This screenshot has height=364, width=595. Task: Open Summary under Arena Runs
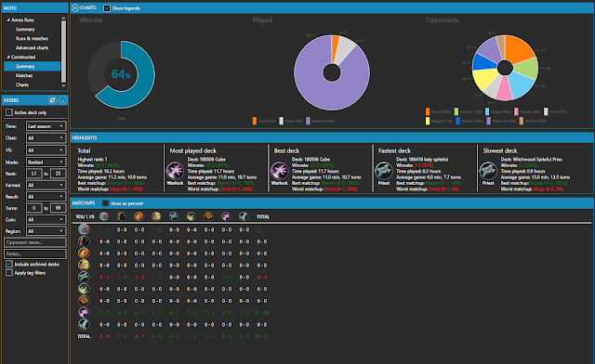pyautogui.click(x=25, y=29)
